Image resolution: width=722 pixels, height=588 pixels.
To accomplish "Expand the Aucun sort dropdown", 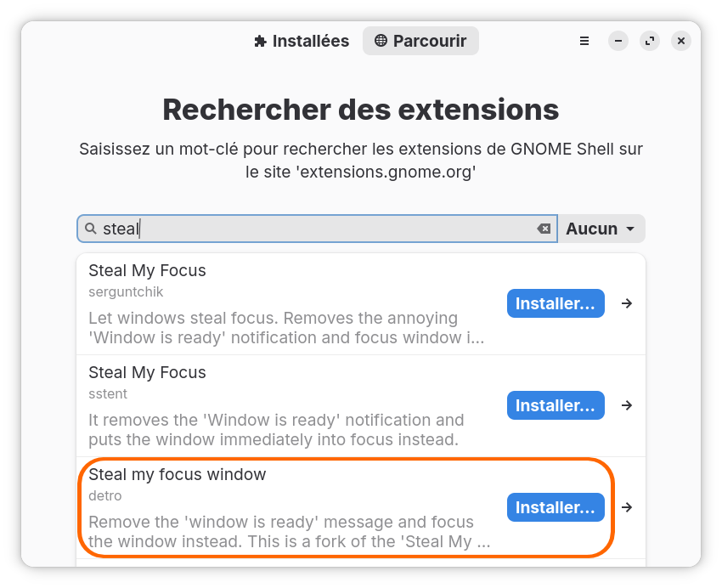I will point(601,229).
